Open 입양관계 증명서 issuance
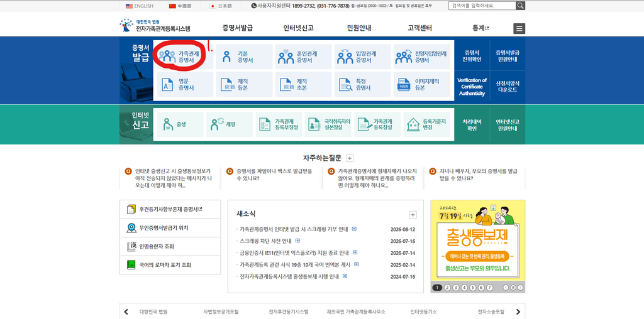 click(363, 57)
